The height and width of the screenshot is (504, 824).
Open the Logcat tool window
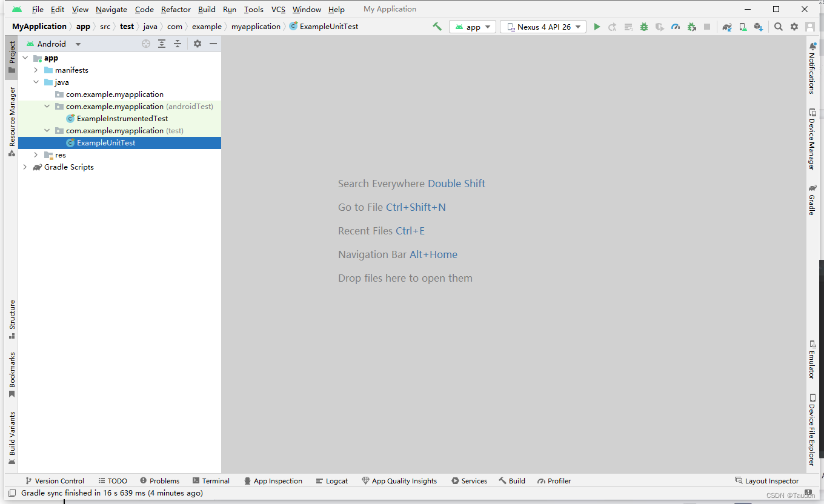(332, 481)
